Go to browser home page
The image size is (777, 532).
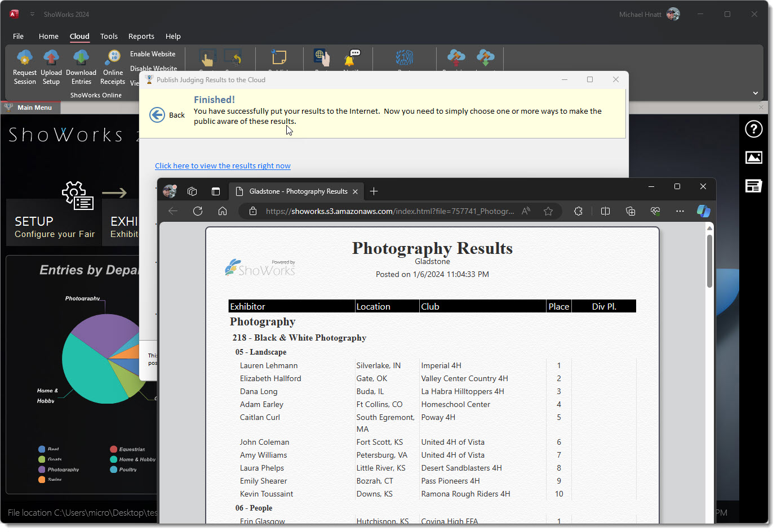pos(223,211)
